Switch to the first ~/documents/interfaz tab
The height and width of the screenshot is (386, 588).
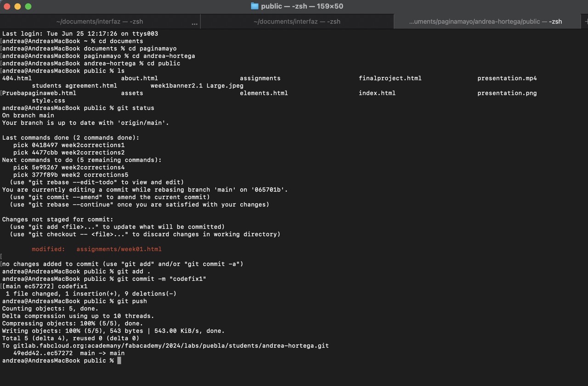click(x=100, y=22)
